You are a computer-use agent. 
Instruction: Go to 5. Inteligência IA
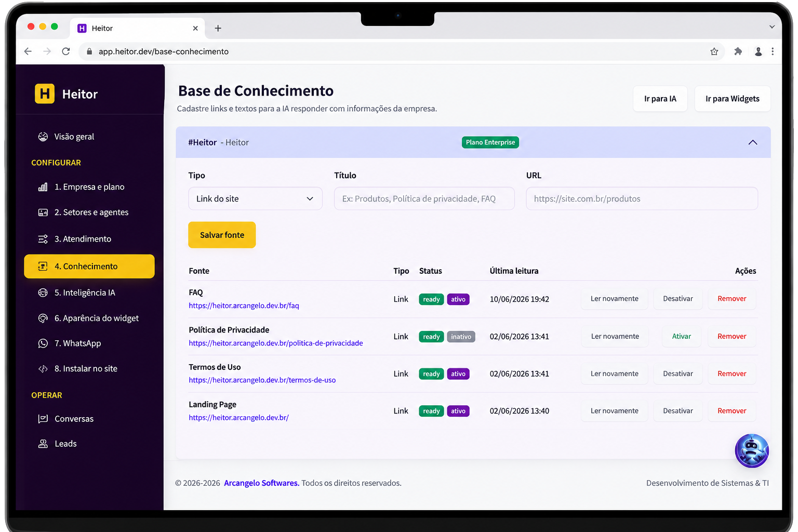point(85,293)
